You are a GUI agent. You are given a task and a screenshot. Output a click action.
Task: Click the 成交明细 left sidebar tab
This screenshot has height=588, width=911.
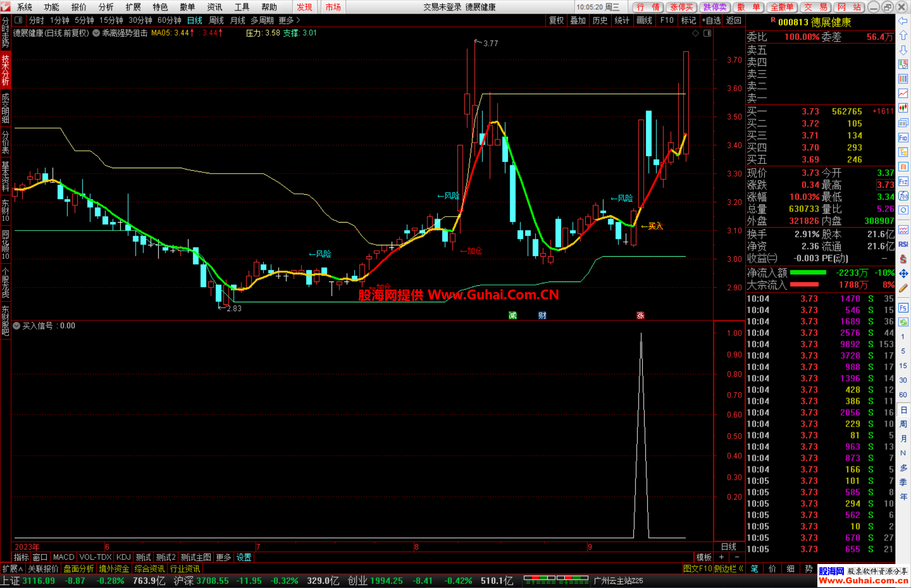[x=5, y=108]
